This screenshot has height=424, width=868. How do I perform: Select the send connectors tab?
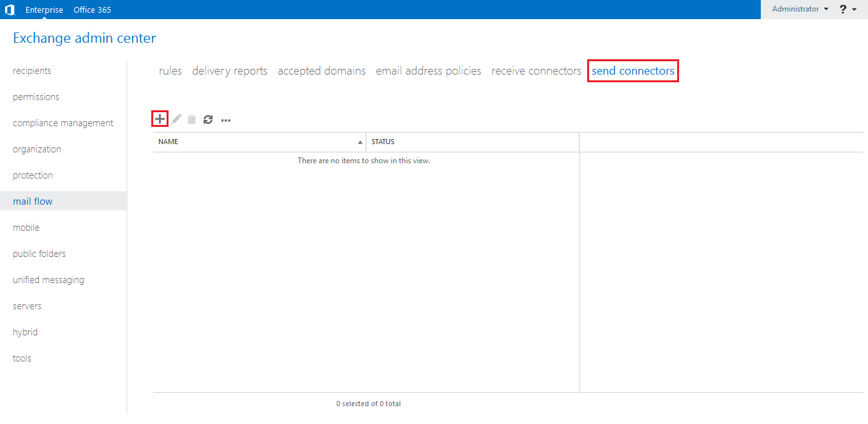(633, 71)
